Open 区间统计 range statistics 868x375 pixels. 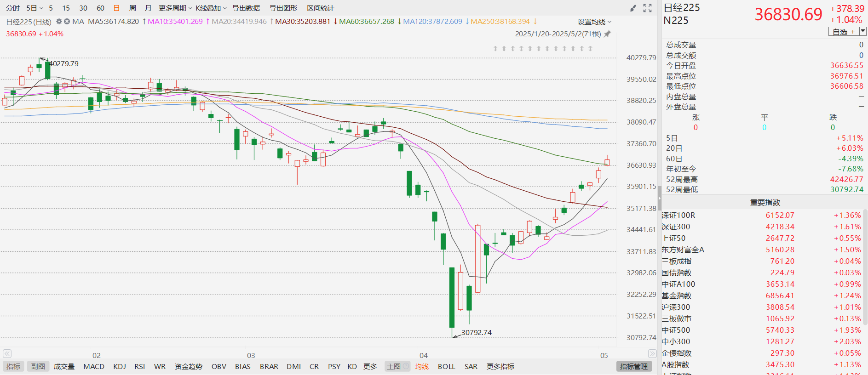pyautogui.click(x=321, y=8)
